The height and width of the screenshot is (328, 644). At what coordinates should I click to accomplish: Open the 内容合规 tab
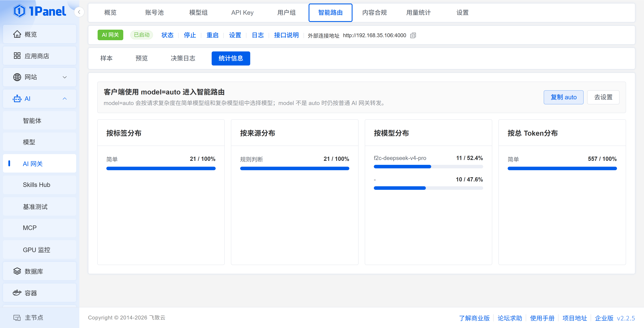pos(374,13)
